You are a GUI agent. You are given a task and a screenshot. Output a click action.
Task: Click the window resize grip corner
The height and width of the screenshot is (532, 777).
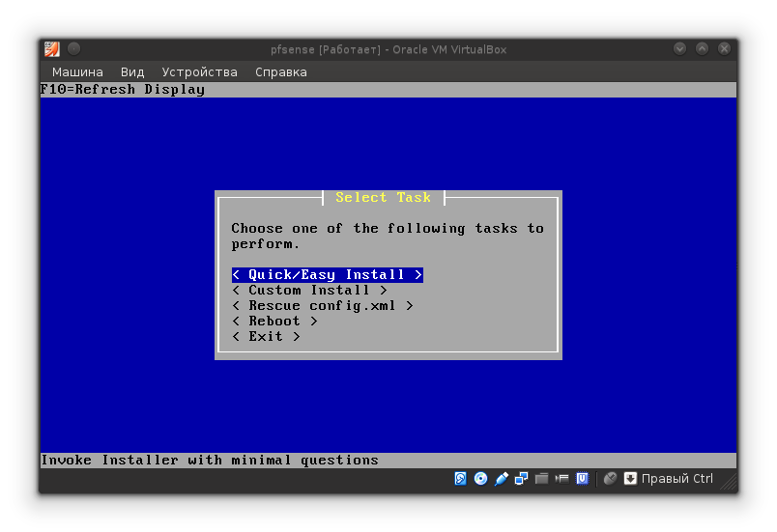coord(728,482)
